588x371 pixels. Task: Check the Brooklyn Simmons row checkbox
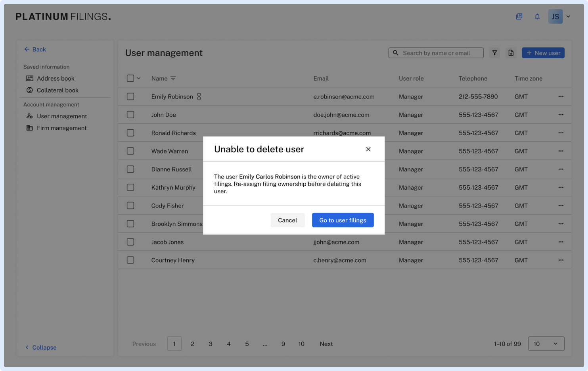point(130,224)
